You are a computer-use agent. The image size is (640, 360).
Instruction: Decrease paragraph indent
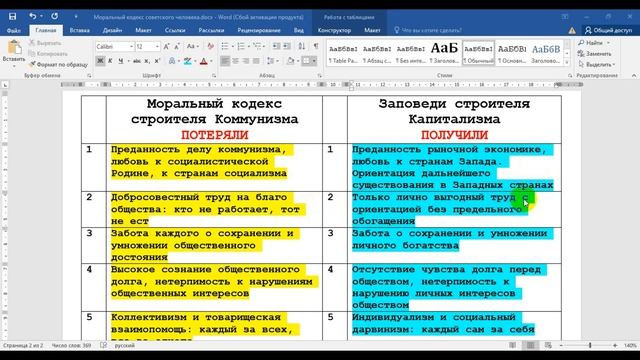coord(276,47)
